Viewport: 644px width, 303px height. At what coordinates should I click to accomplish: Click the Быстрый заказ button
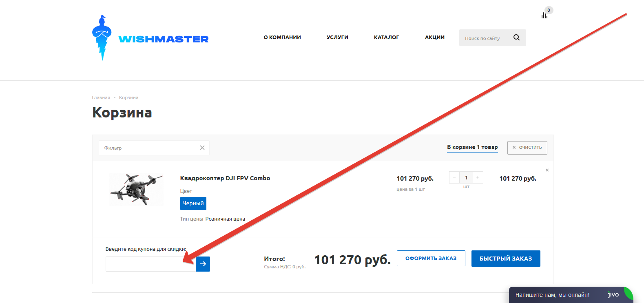pos(506,259)
